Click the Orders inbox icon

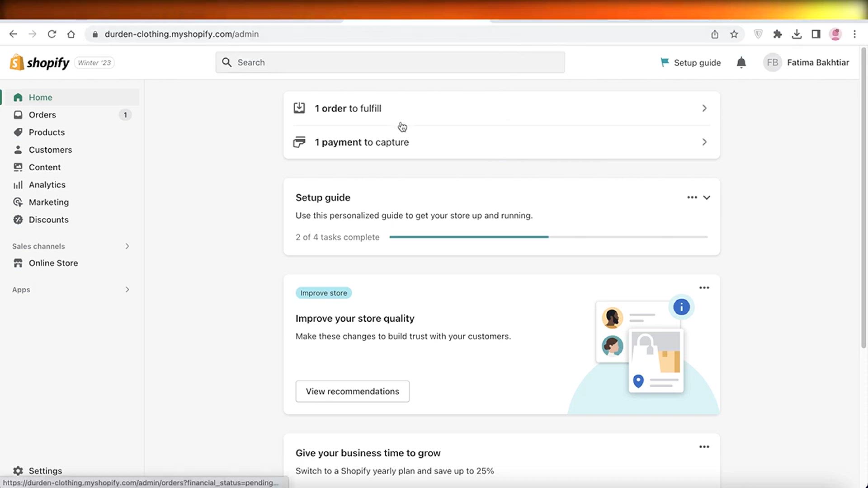pos(18,115)
